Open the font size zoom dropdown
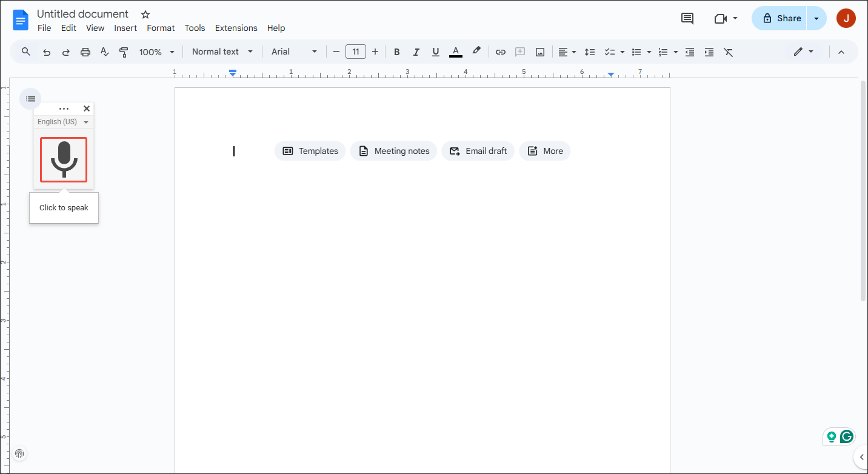The width and height of the screenshot is (868, 474). coord(156,52)
